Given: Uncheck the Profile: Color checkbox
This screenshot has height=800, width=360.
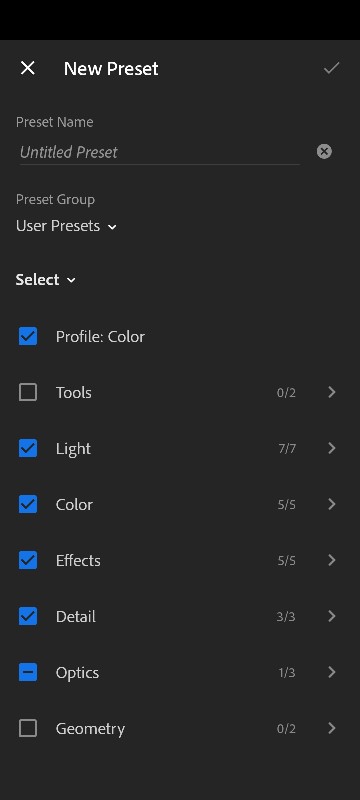Looking at the screenshot, I should click(28, 336).
